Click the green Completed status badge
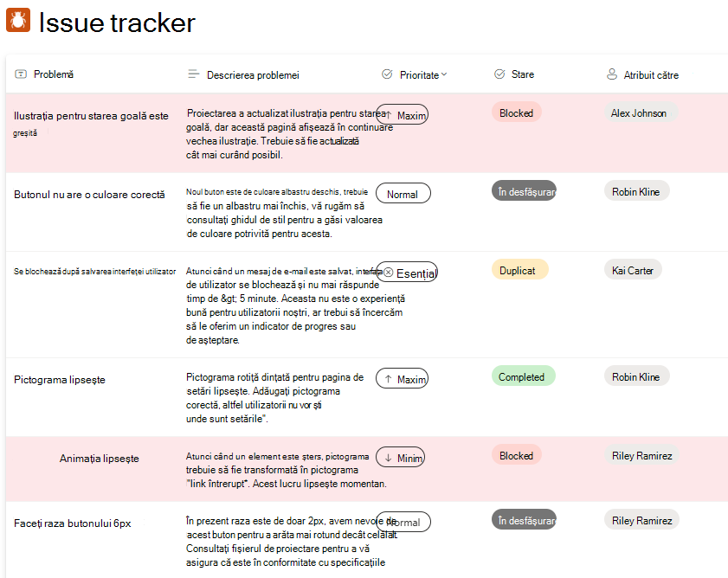 tap(523, 376)
